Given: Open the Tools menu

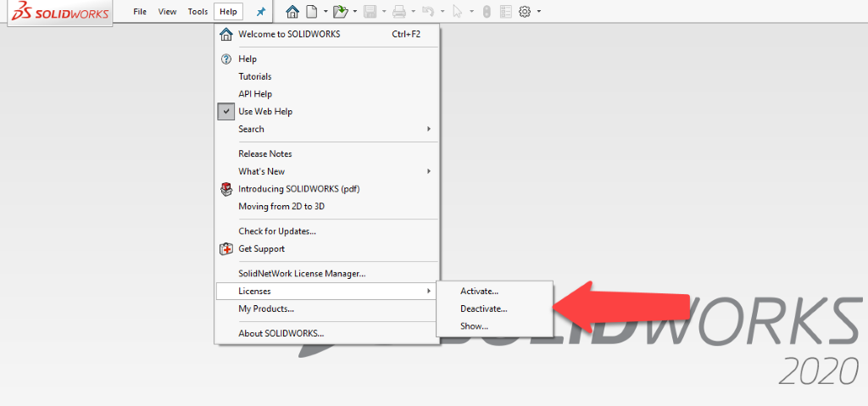Looking at the screenshot, I should [198, 12].
